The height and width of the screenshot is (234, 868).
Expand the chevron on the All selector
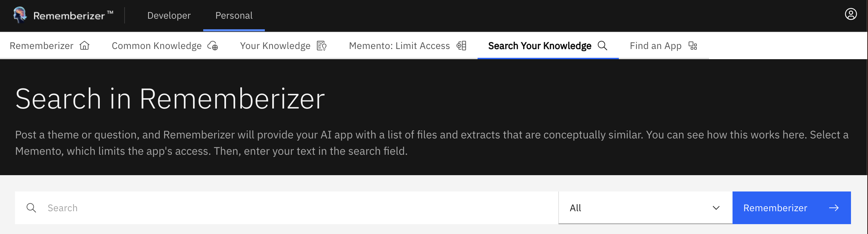pyautogui.click(x=716, y=207)
